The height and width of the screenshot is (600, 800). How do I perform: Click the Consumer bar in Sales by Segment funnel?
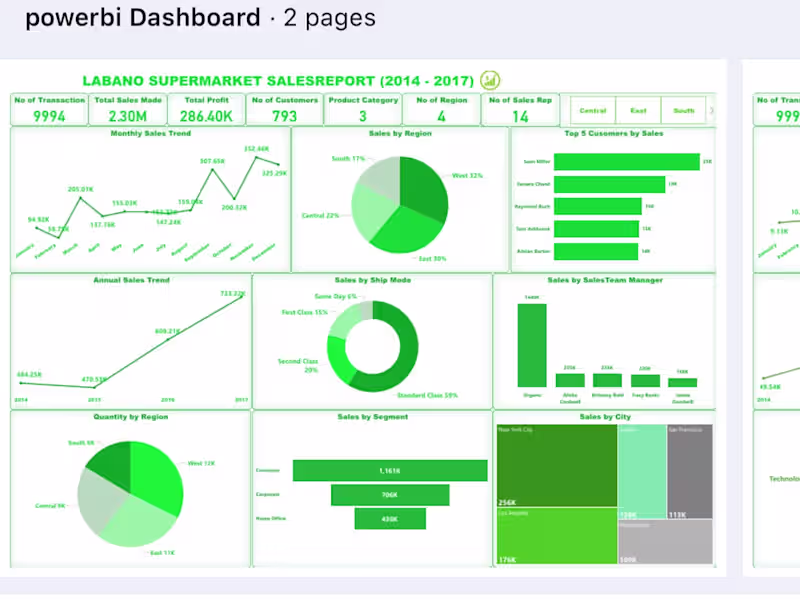click(x=389, y=470)
